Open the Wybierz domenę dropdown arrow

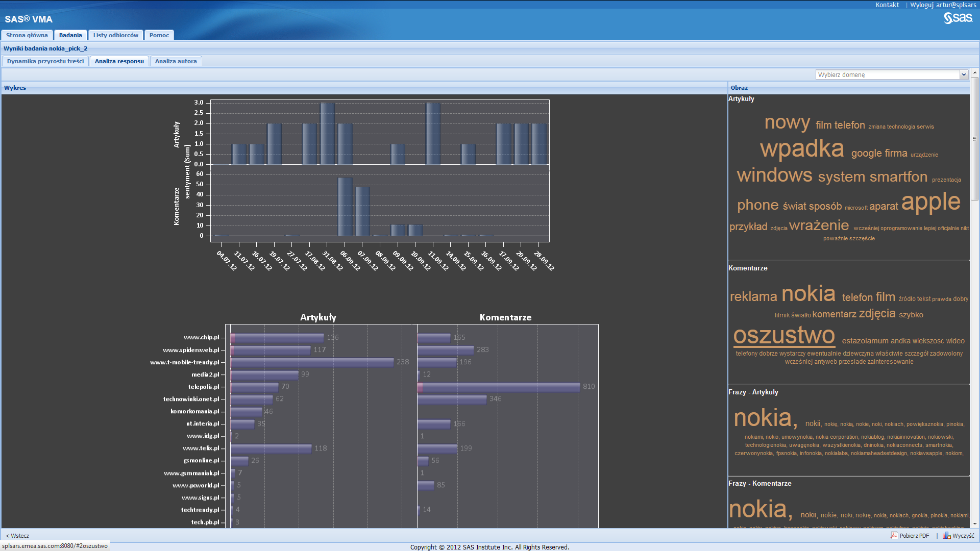pyautogui.click(x=964, y=74)
